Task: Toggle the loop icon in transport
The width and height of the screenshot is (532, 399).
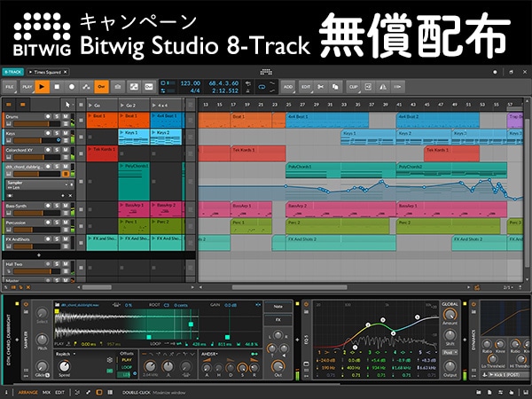Action: click(262, 87)
